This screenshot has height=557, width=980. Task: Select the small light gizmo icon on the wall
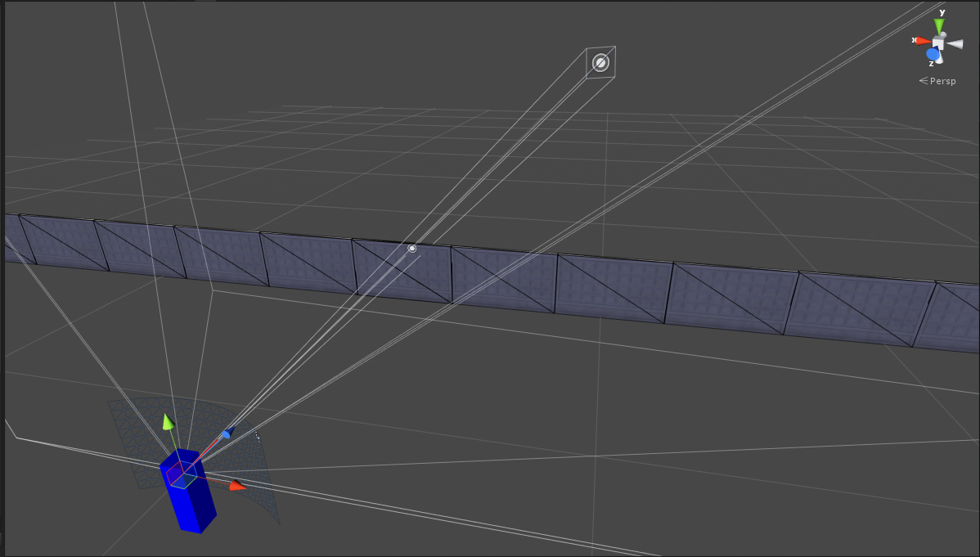pyautogui.click(x=411, y=248)
